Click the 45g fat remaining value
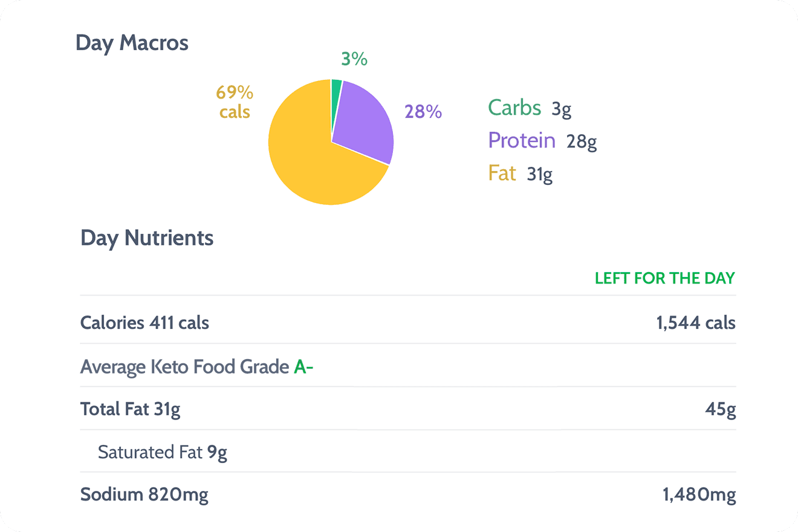This screenshot has height=532, width=798. (x=720, y=409)
